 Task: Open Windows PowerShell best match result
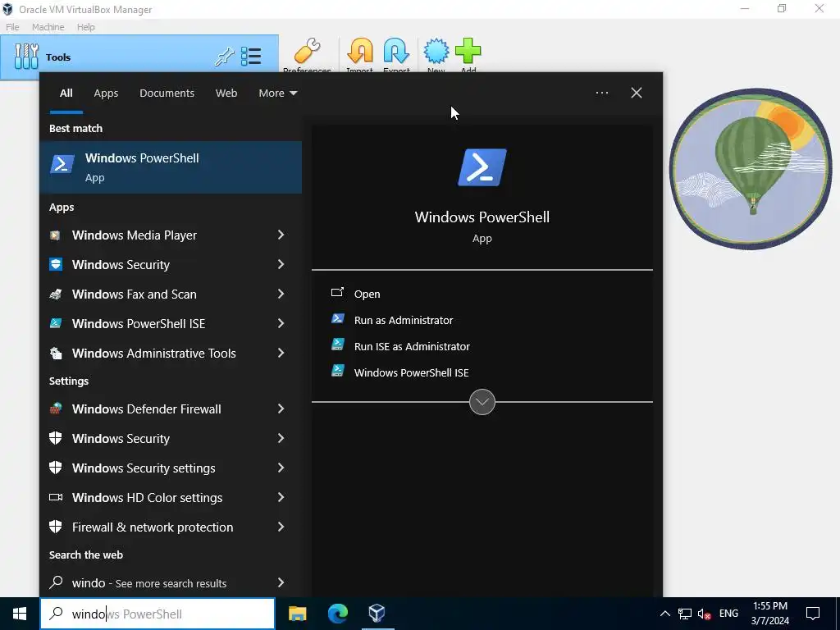pyautogui.click(x=171, y=167)
